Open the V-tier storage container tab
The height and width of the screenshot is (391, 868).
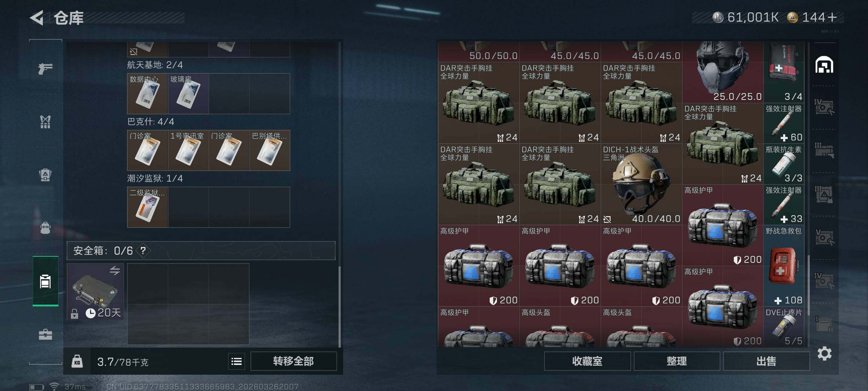[x=824, y=237]
